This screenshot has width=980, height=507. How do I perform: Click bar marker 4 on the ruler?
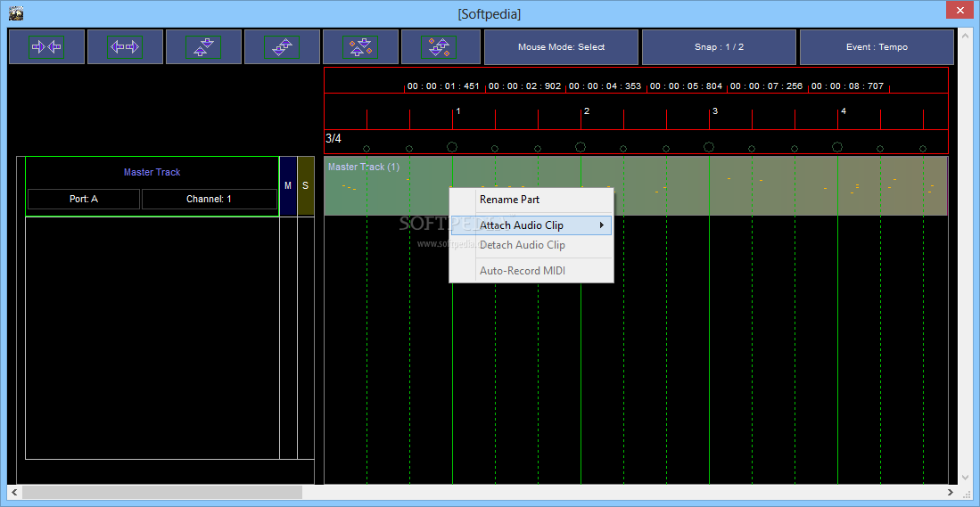pos(844,111)
